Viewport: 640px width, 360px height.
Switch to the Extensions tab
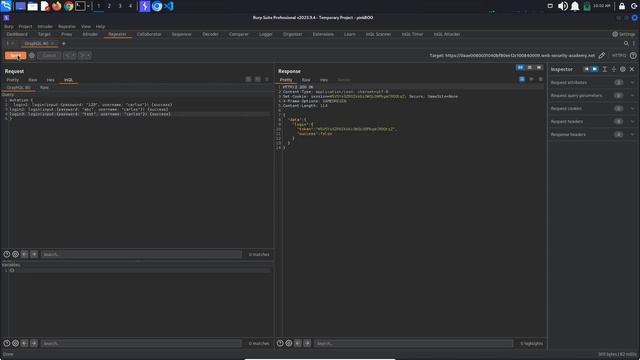pyautogui.click(x=323, y=34)
